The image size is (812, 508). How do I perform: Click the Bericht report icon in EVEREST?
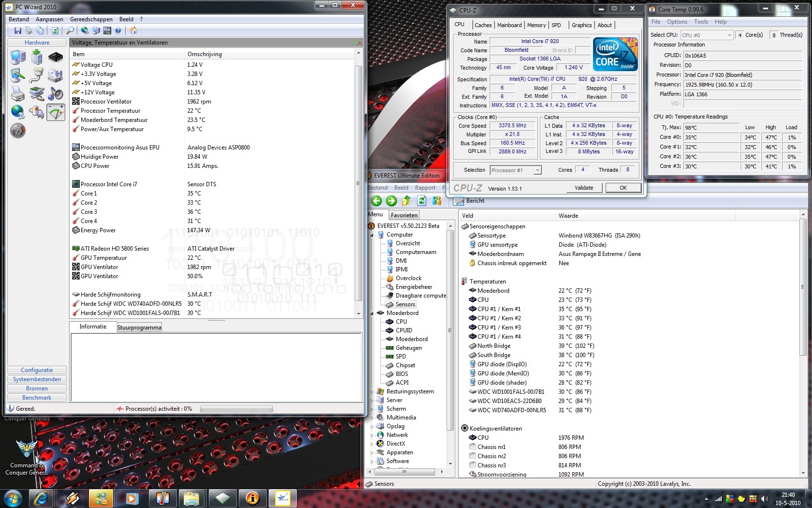pos(459,201)
